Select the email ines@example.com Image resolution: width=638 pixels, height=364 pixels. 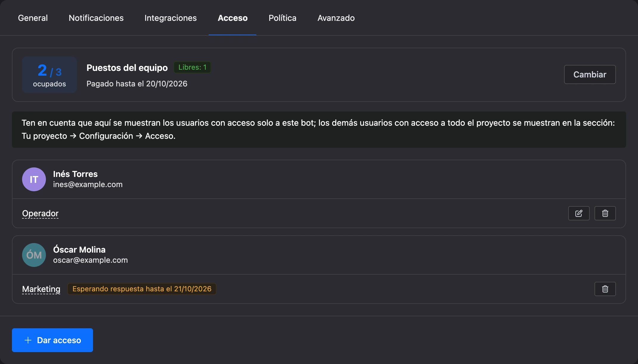pyautogui.click(x=88, y=184)
